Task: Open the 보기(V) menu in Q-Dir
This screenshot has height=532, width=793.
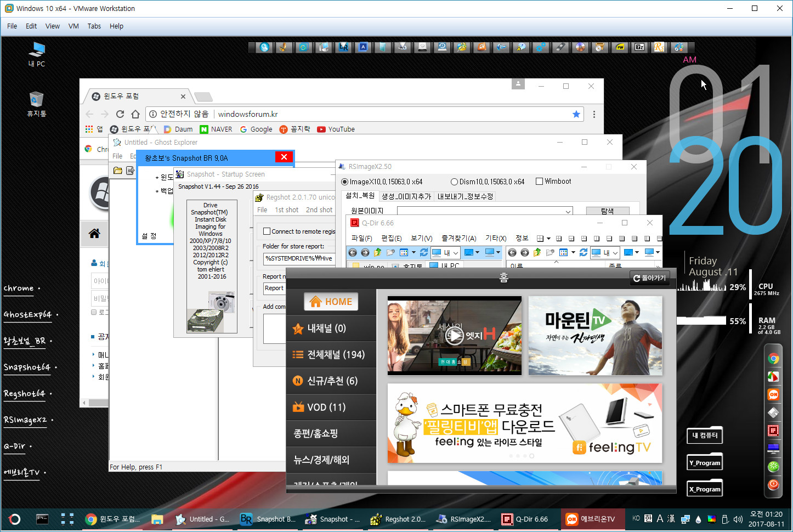Action: [421, 238]
